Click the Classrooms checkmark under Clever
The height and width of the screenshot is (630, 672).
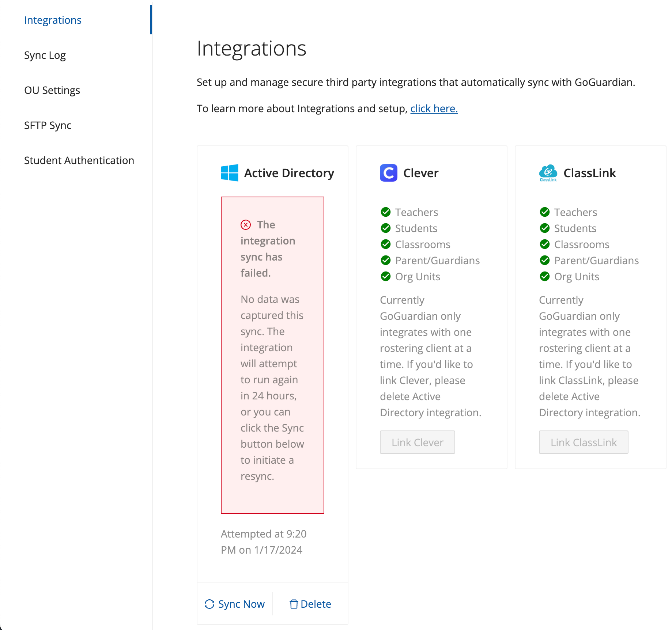click(x=386, y=244)
